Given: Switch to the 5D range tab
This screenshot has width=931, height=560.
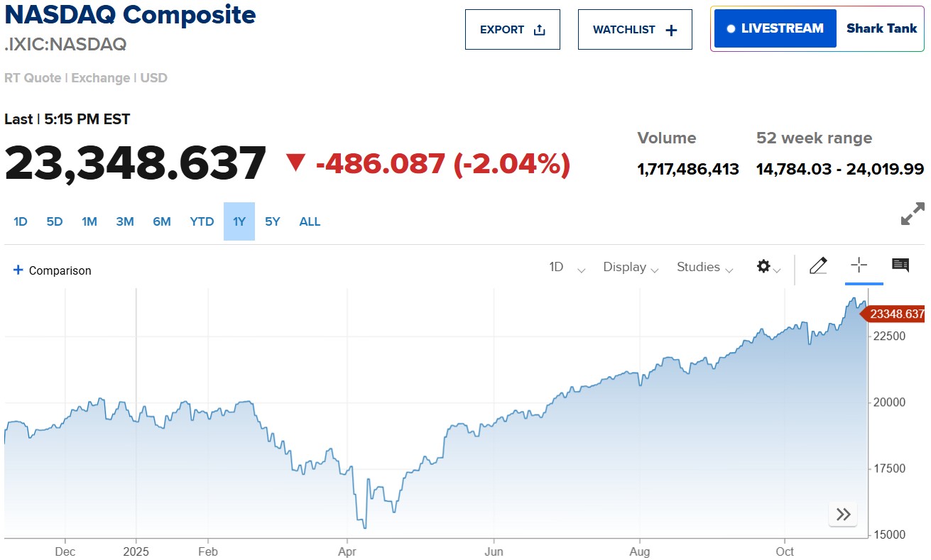Looking at the screenshot, I should click(55, 221).
